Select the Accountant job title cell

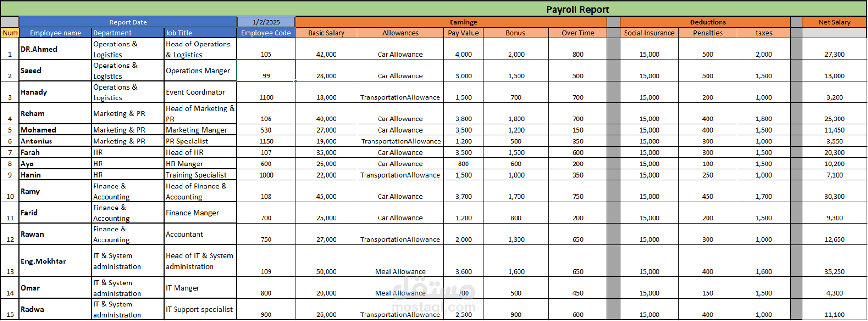click(200, 234)
